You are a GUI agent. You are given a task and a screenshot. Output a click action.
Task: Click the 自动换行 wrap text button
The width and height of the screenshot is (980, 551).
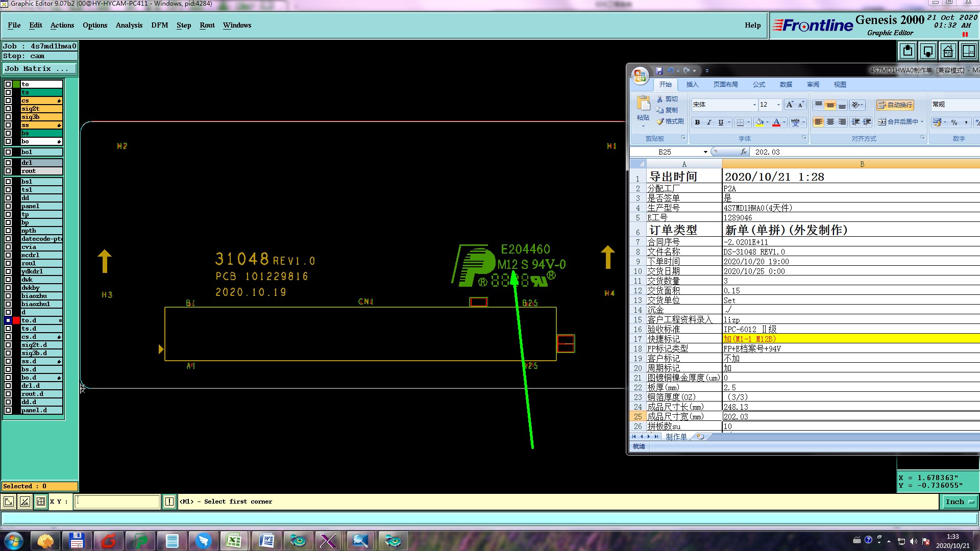pos(895,105)
